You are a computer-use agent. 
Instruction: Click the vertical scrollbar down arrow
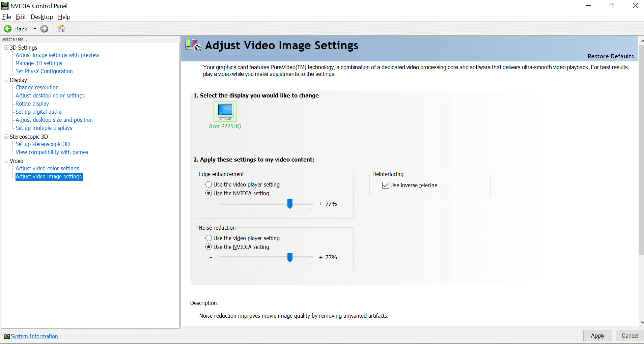click(641, 322)
